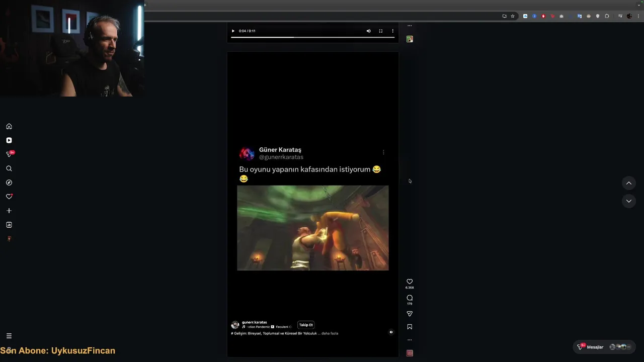Open three-dot options above the audio thumbnail at top
This screenshot has width=644, height=362.
410,26
